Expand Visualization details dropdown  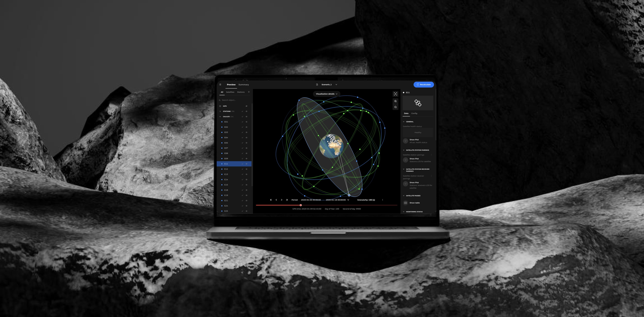point(326,94)
